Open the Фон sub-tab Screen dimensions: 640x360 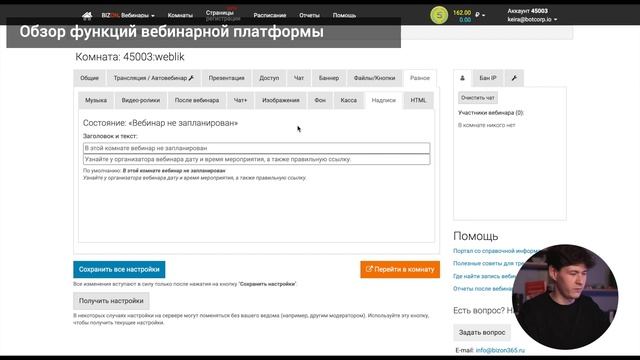(320, 100)
